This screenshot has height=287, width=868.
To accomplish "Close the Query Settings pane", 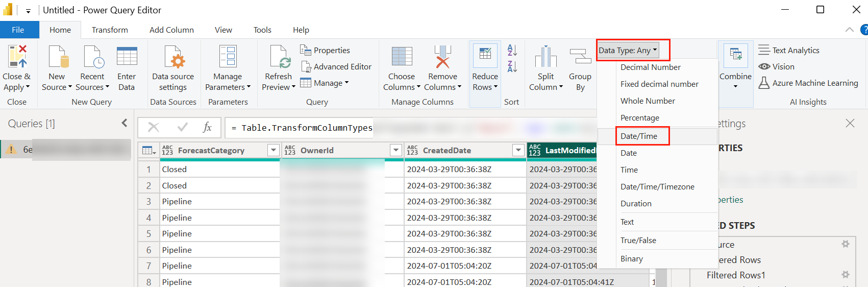I will [850, 123].
